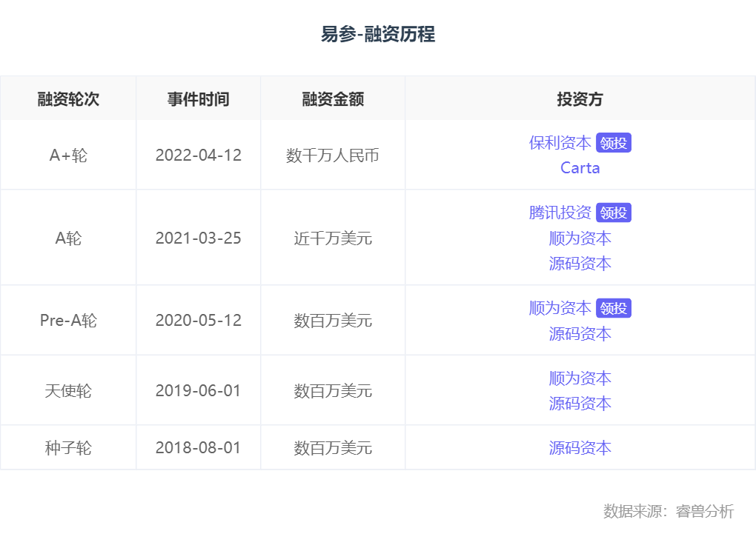Screen dimensions: 756x551
Task: Select the 种子轮 round cell
Action: 68,448
